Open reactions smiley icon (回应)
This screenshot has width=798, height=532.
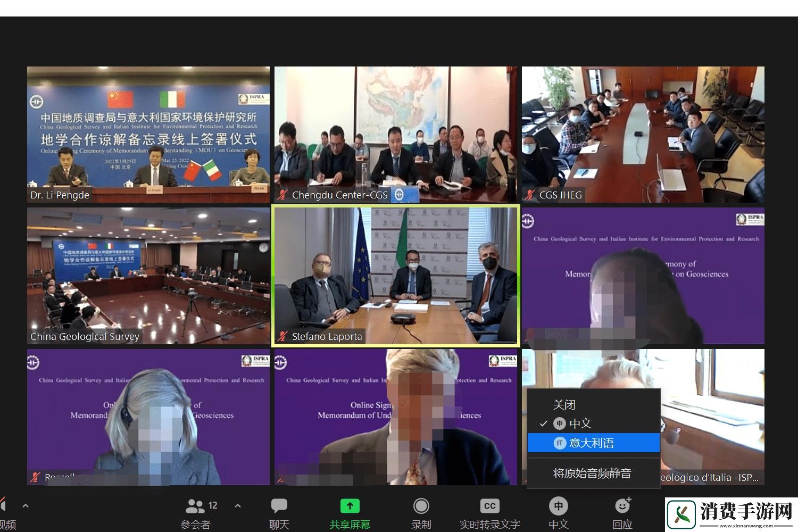622,506
